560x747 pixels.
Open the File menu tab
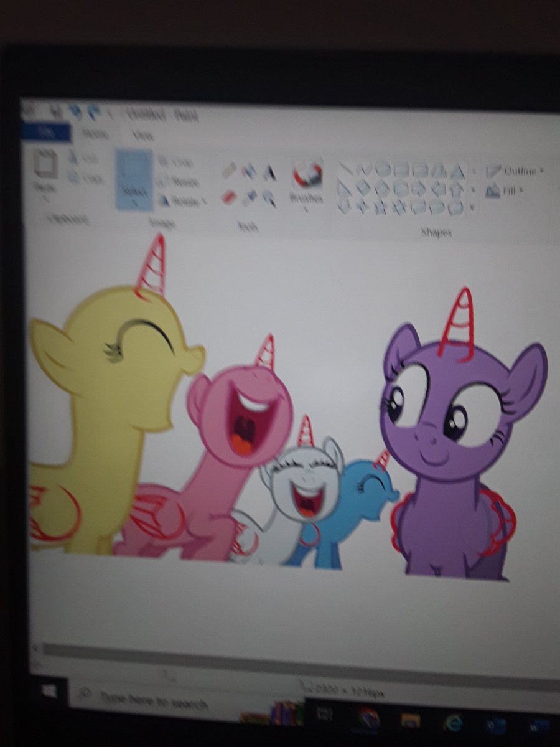(45, 133)
